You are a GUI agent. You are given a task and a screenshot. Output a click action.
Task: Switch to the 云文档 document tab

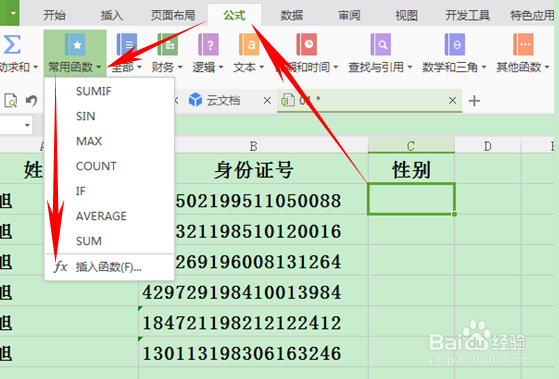click(223, 101)
